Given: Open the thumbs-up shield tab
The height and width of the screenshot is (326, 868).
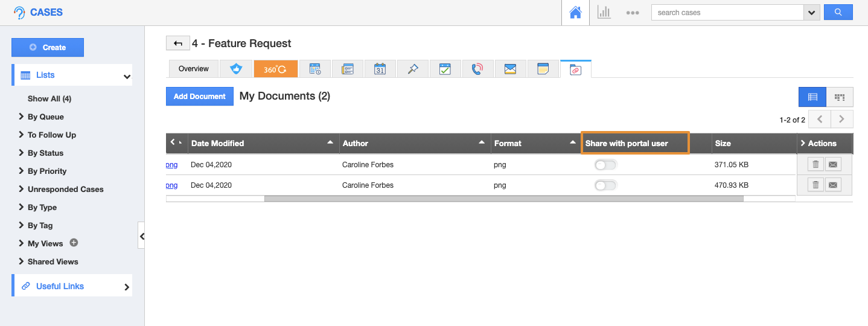Looking at the screenshot, I should (x=236, y=69).
